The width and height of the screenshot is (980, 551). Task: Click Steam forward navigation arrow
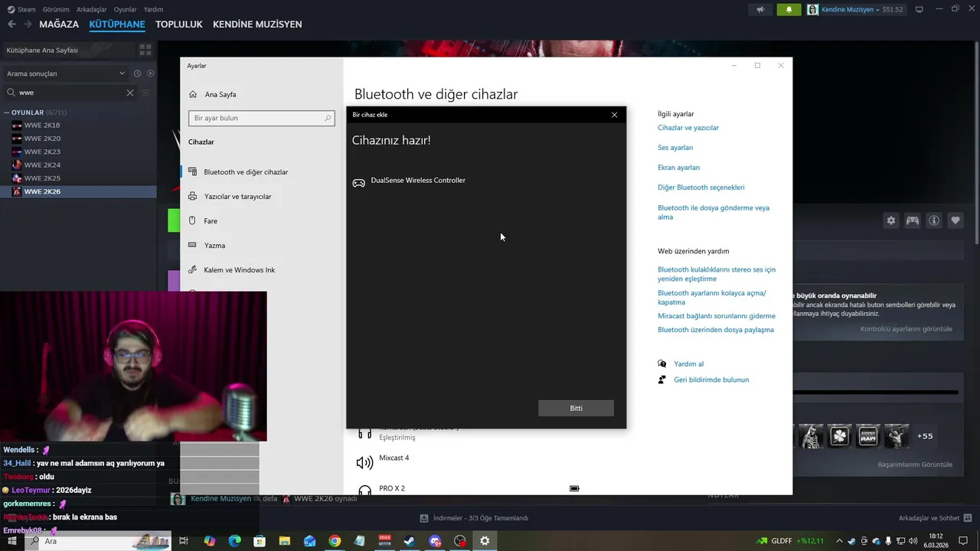pyautogui.click(x=28, y=24)
